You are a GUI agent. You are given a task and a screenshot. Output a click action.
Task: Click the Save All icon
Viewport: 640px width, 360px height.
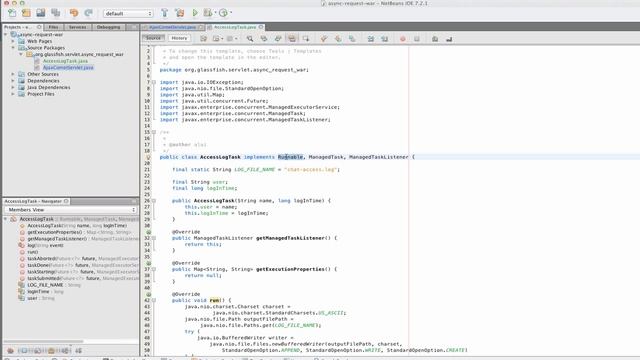tap(56, 13)
